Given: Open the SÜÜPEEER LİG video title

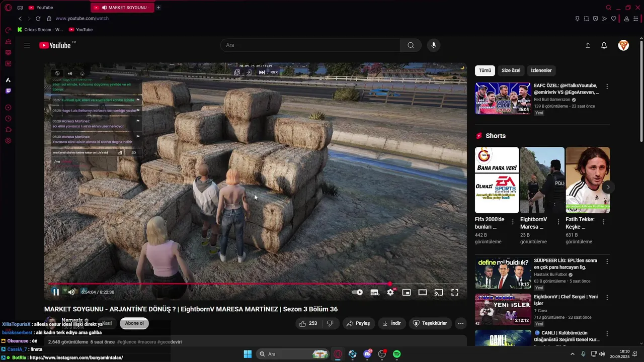Looking at the screenshot, I should [x=566, y=264].
